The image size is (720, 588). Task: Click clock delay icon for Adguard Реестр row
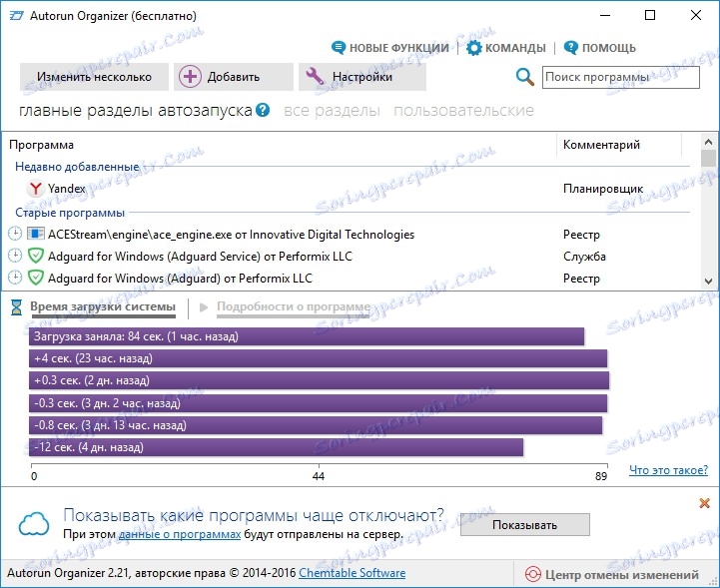pos(15,278)
